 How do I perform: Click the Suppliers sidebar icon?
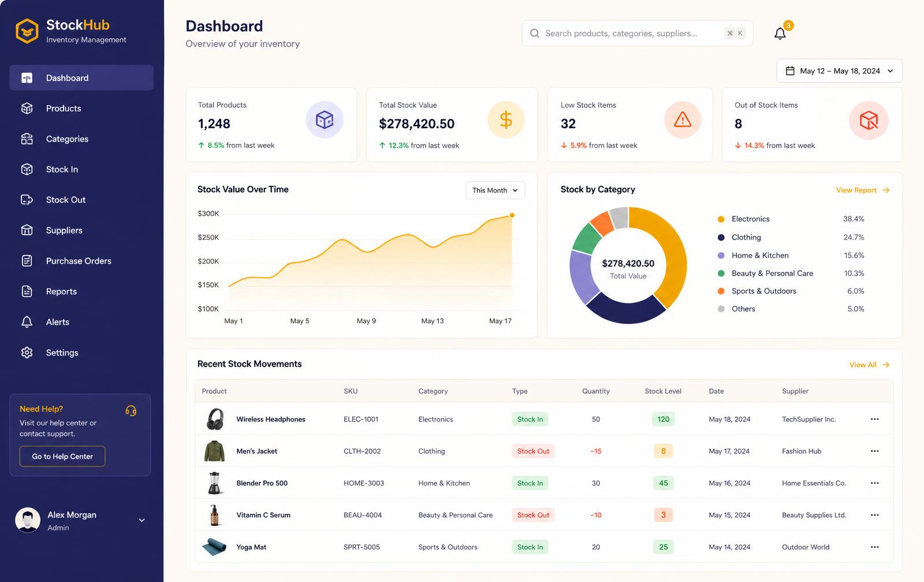pyautogui.click(x=27, y=230)
